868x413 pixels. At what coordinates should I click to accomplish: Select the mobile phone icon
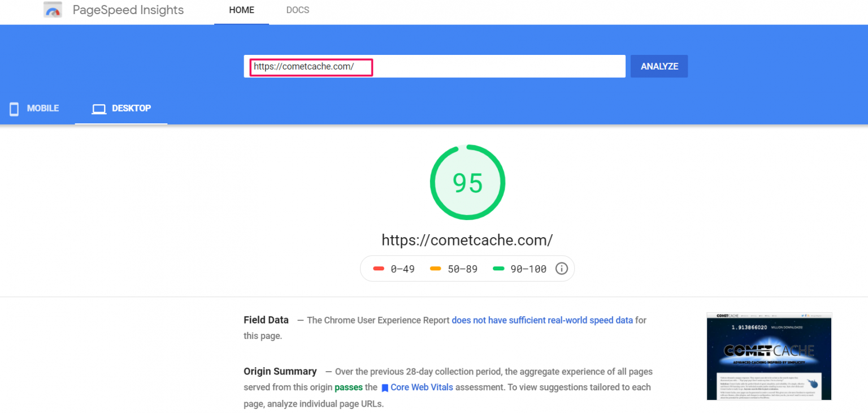pyautogui.click(x=14, y=109)
